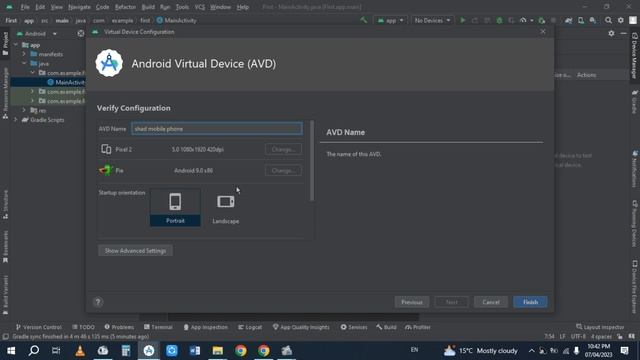The image size is (640, 360).
Task: Expand the res folder
Action: click(24, 110)
